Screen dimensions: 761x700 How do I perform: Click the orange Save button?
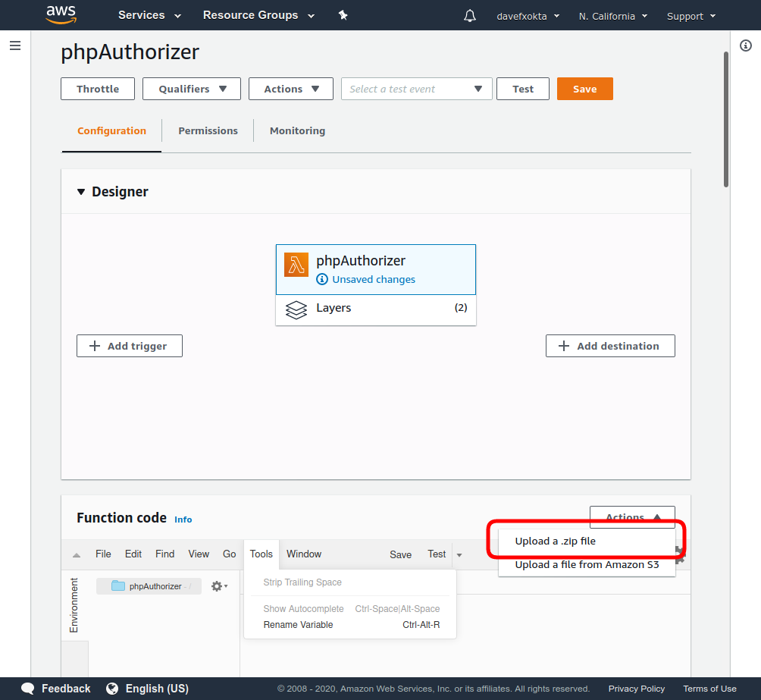[x=584, y=89]
